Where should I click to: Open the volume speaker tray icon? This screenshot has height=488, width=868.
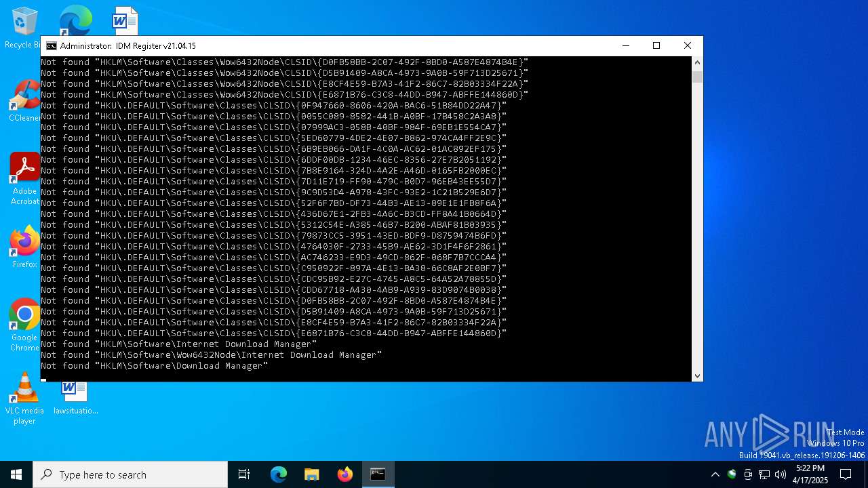point(781,474)
